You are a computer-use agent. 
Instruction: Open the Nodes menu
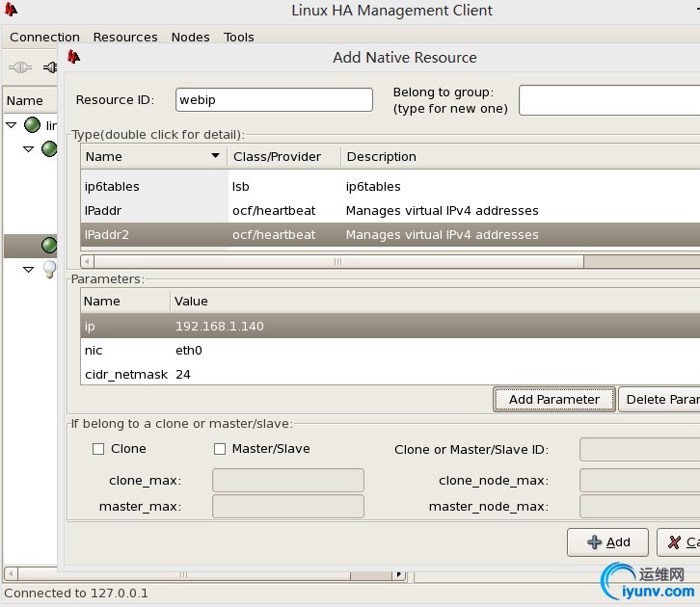click(x=191, y=37)
